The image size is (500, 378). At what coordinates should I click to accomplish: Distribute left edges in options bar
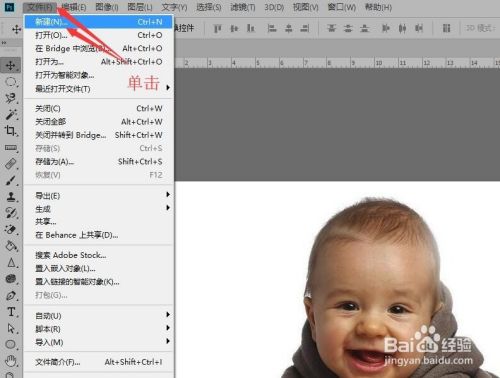[x=386, y=29]
